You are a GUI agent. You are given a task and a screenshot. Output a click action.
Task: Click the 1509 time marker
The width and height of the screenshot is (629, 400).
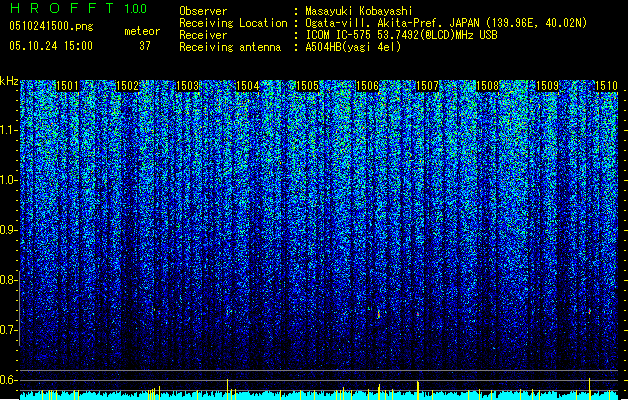548,86
